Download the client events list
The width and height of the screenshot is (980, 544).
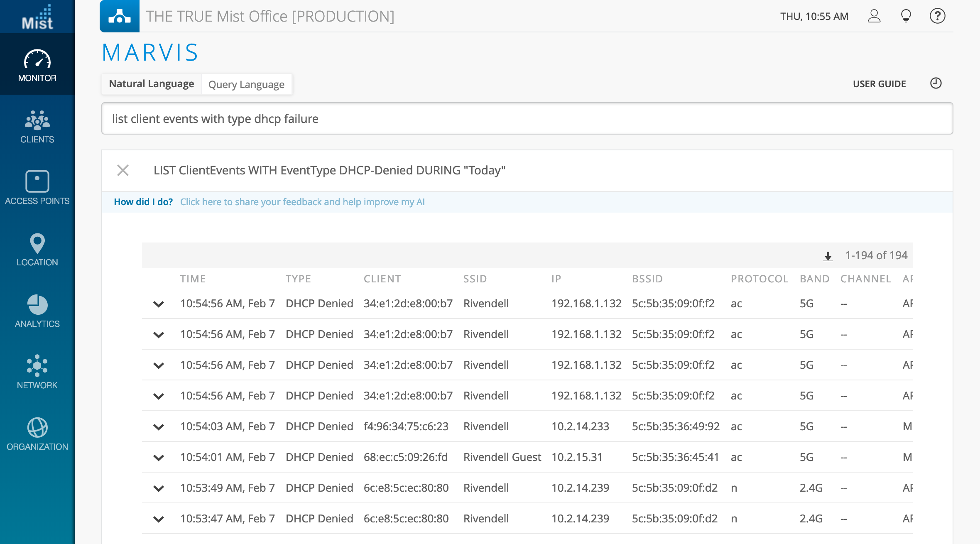828,256
